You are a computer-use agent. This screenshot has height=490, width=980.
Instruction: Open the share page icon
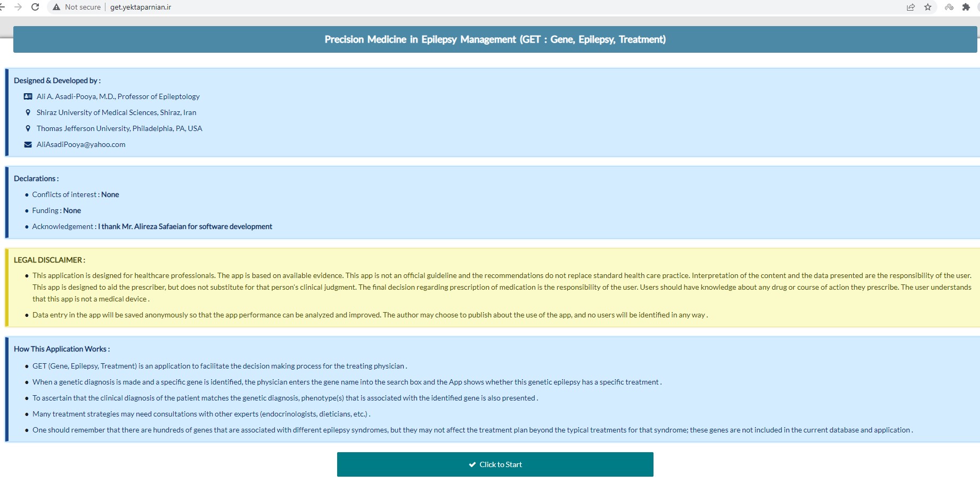911,7
